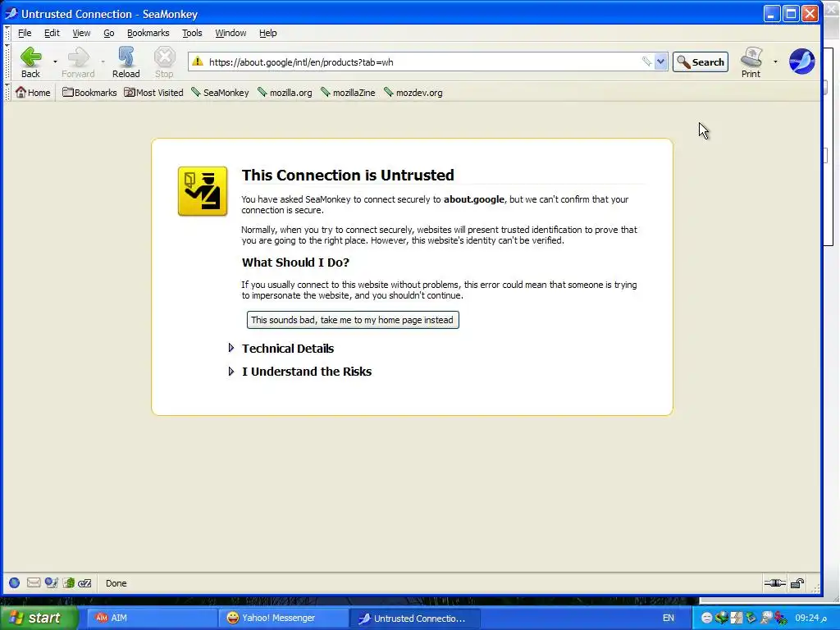Click 'This sounds bad, take me home' button
Image resolution: width=840 pixels, height=630 pixels.
tap(353, 320)
